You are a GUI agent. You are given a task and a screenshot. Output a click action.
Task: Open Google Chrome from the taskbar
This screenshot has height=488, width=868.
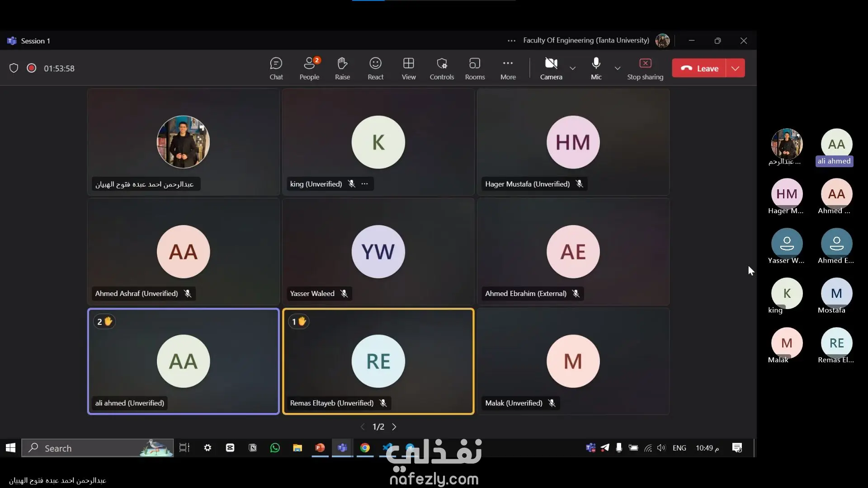[x=365, y=448]
